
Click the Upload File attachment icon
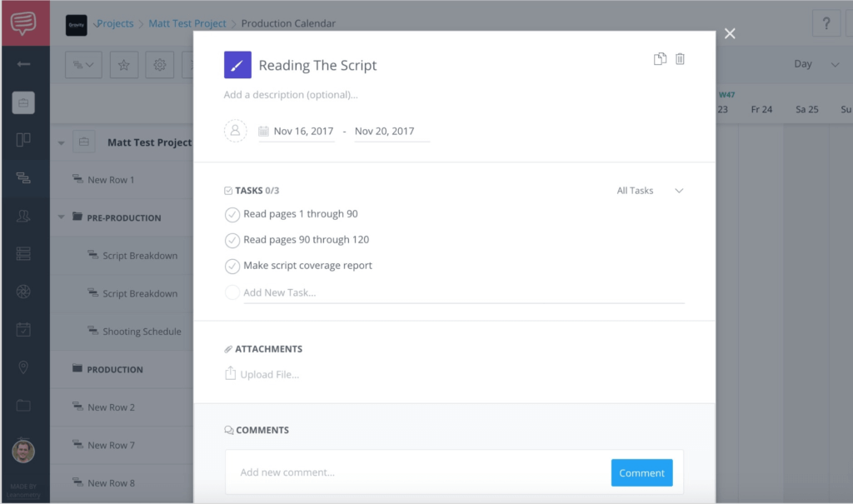click(x=231, y=374)
